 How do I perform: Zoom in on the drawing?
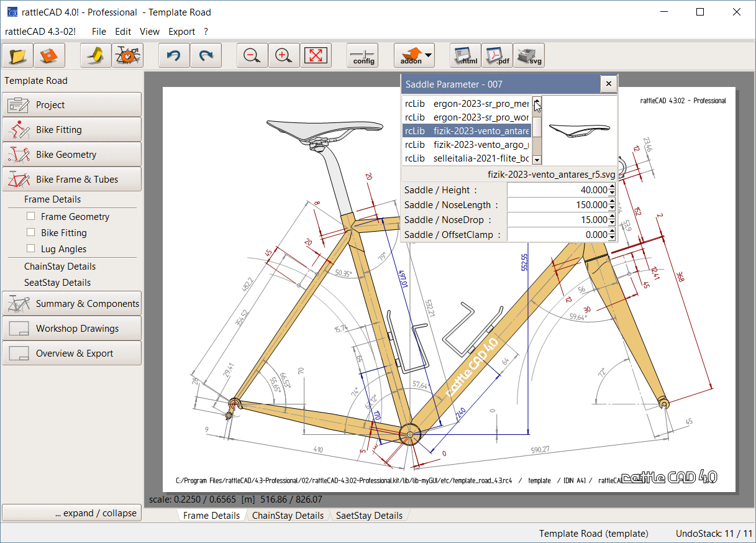(x=284, y=55)
